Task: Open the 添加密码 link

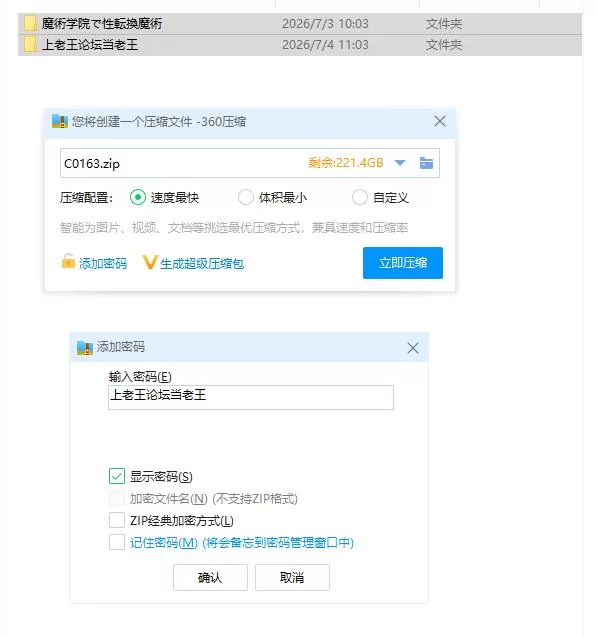Action: coord(103,264)
